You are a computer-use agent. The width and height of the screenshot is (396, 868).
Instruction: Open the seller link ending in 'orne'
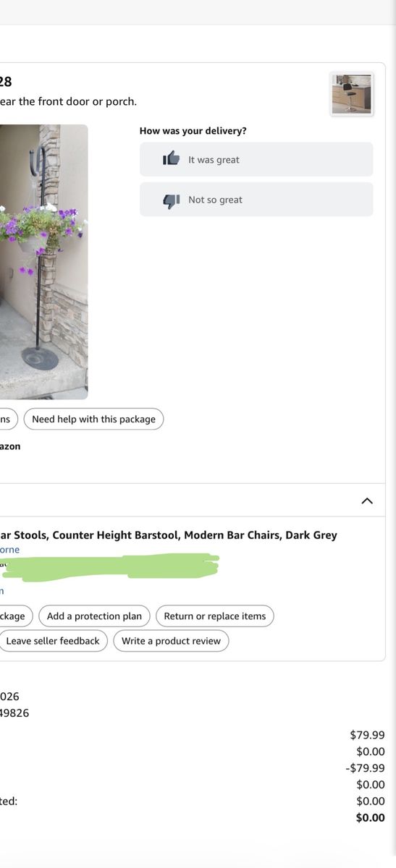(9, 550)
